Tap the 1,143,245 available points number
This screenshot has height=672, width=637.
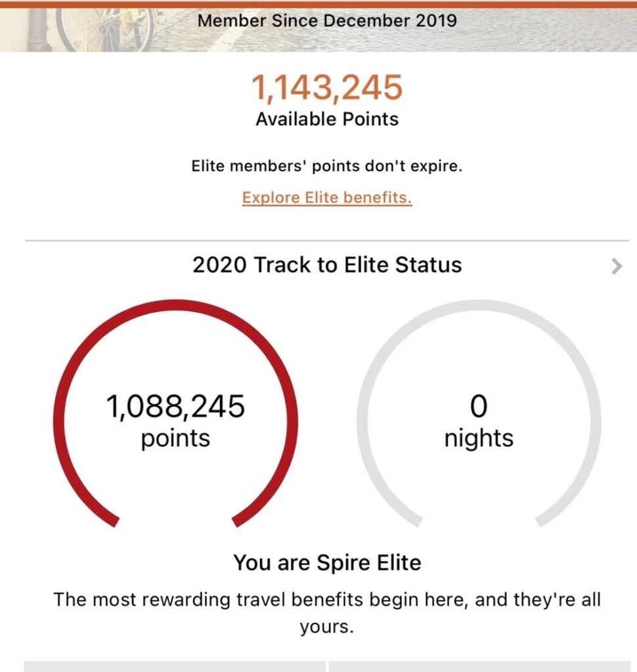point(327,88)
